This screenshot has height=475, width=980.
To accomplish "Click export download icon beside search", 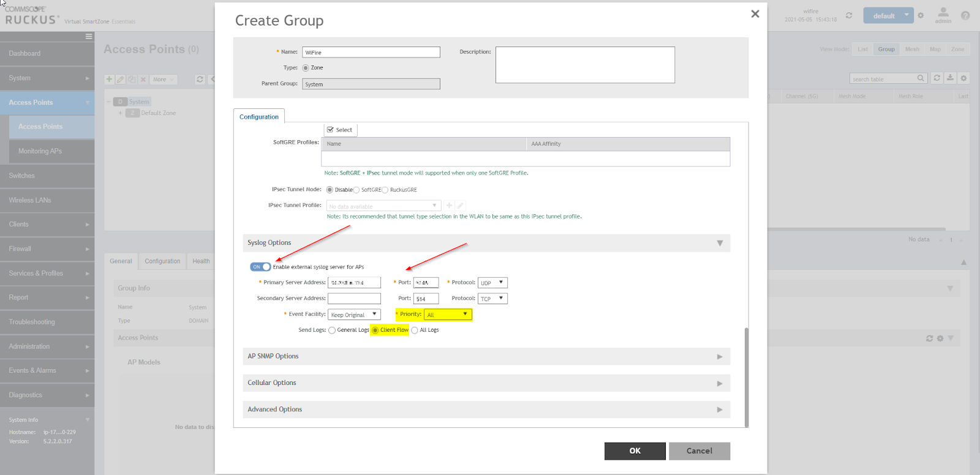I will [950, 78].
